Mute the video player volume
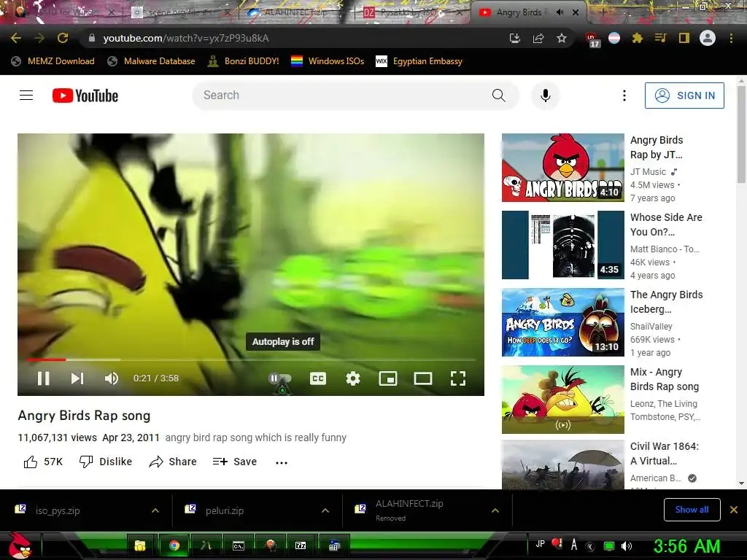The height and width of the screenshot is (560, 747). (112, 378)
